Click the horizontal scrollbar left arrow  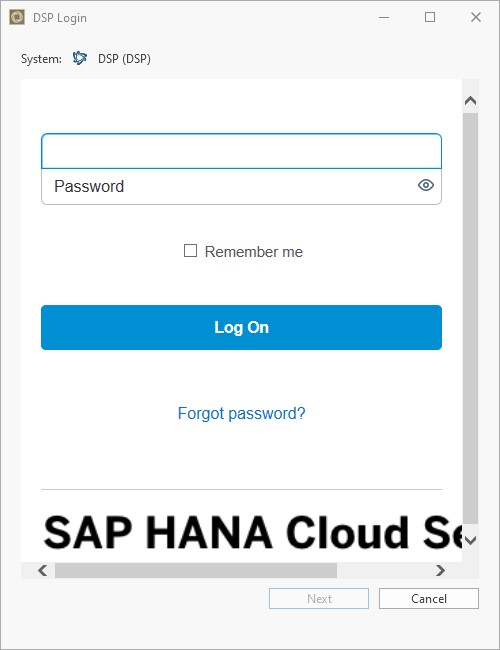pyautogui.click(x=42, y=570)
